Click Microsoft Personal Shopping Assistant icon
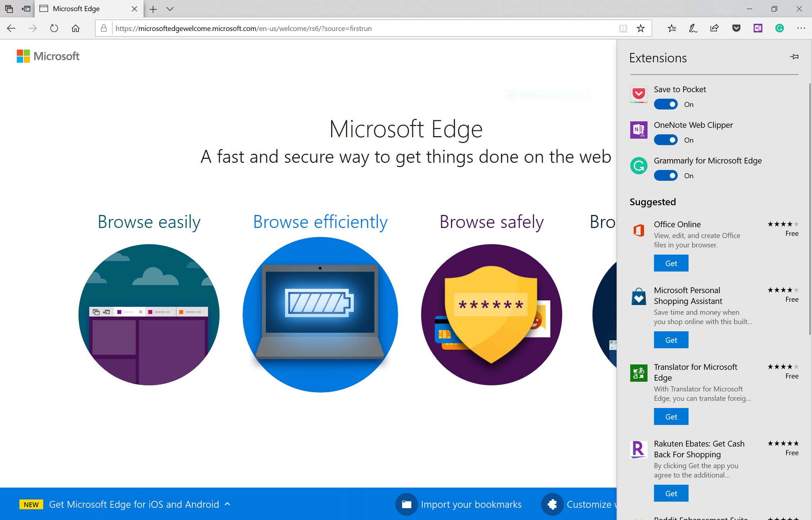The width and height of the screenshot is (812, 520). [639, 296]
